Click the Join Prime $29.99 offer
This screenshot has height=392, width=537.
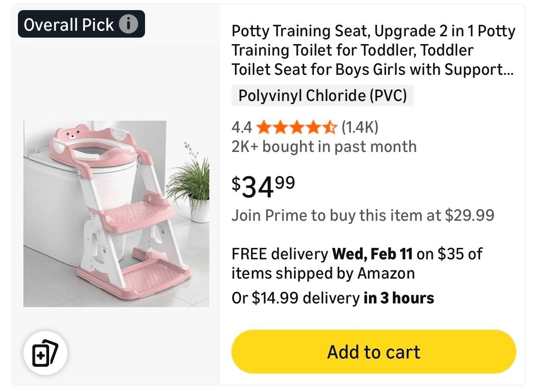(x=363, y=215)
